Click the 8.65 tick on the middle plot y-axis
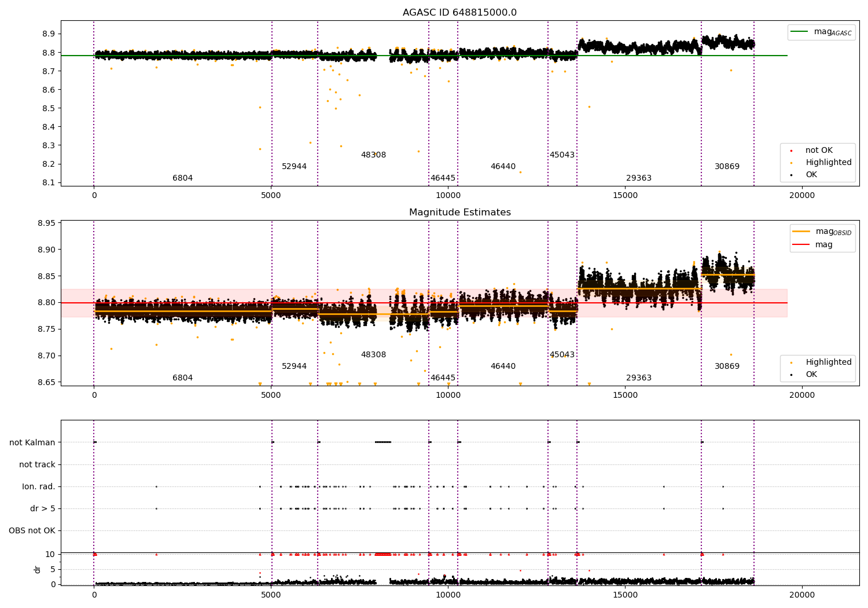The width and height of the screenshot is (868, 608). point(46,382)
